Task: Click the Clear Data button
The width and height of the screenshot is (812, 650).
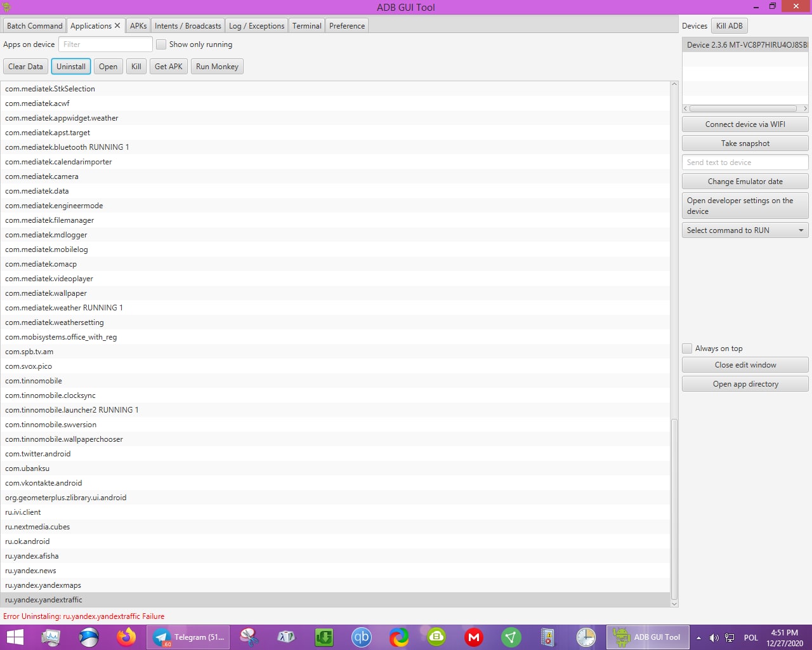Action: (25, 67)
